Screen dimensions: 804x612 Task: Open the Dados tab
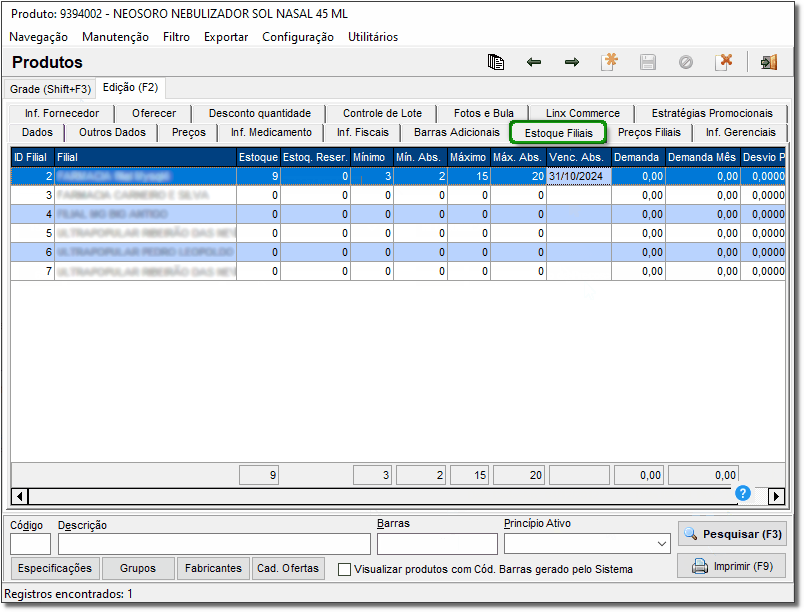coord(37,132)
